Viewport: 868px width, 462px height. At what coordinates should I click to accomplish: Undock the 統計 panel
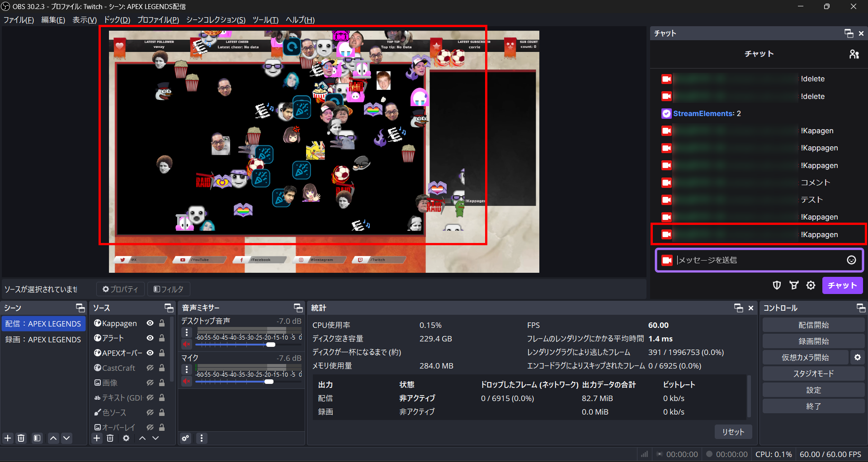pyautogui.click(x=739, y=308)
